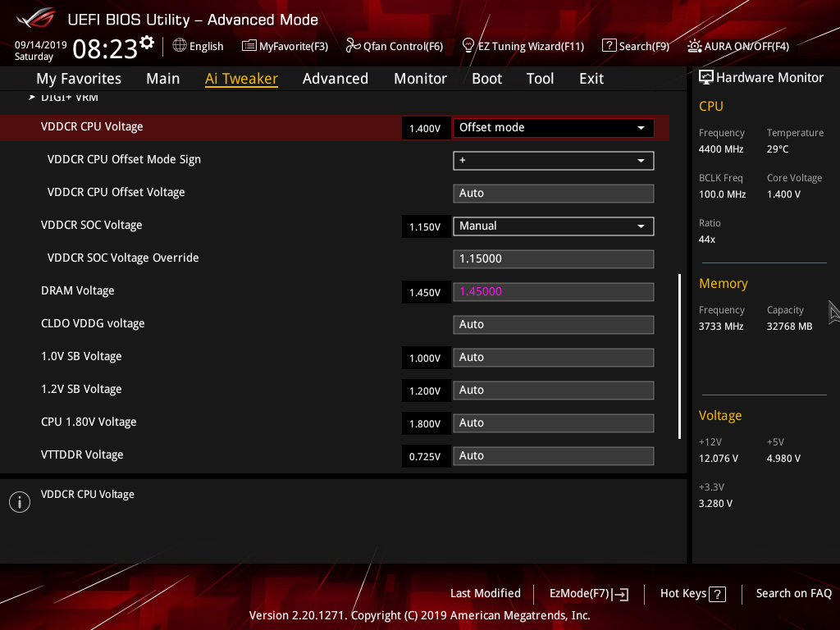Image resolution: width=840 pixels, height=630 pixels.
Task: Open the VDDCR CPU Voltage mode dropdown
Action: [x=554, y=127]
